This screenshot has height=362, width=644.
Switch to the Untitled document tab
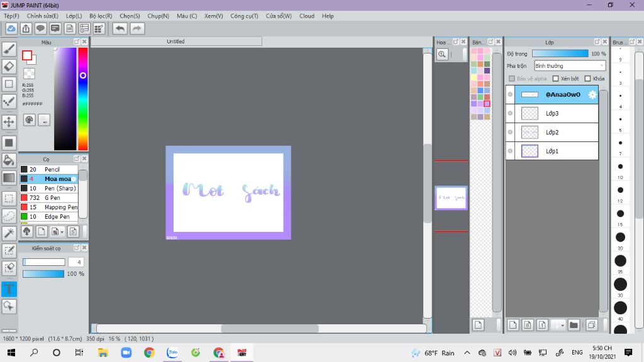point(176,41)
